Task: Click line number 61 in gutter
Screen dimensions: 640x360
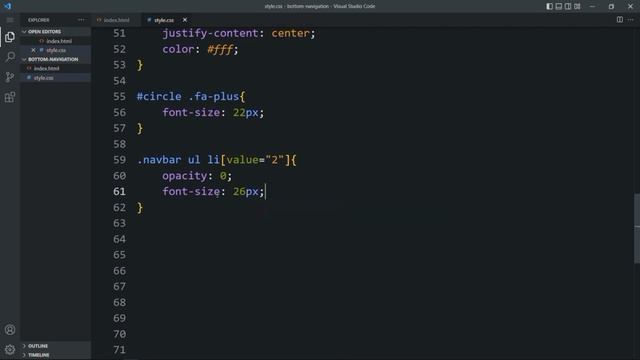Action: pyautogui.click(x=120, y=191)
